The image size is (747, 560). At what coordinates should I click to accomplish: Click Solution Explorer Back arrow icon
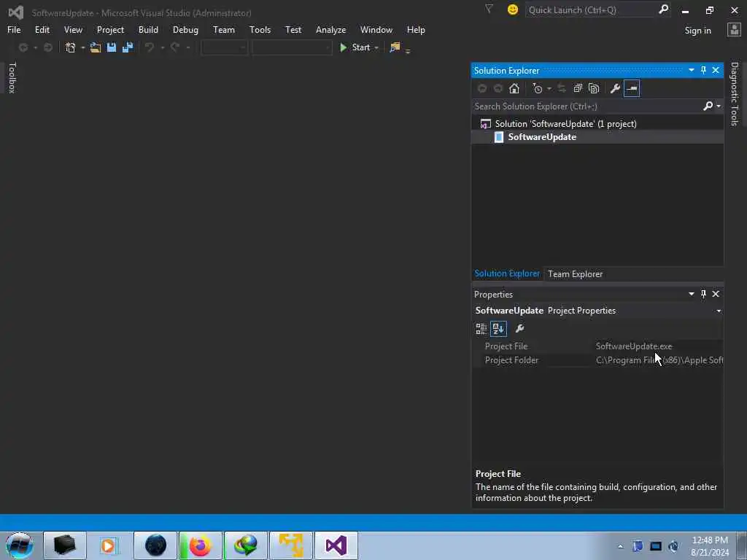click(x=482, y=88)
